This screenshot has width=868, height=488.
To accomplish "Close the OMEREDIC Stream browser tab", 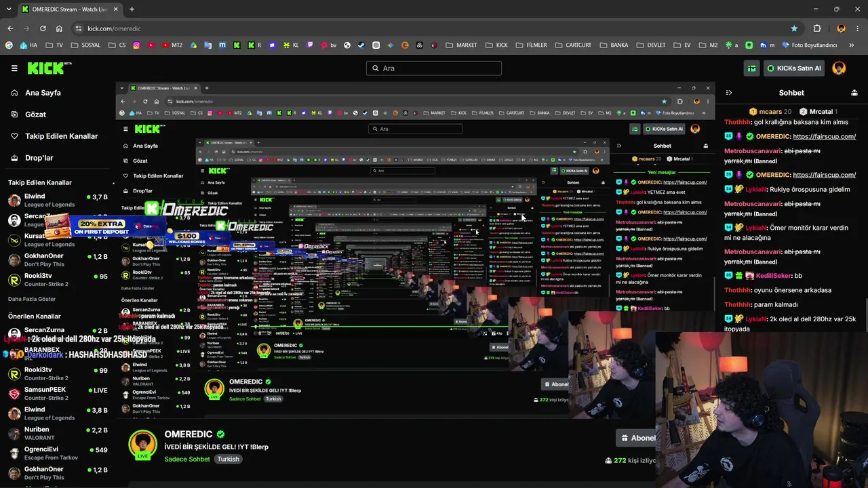I will click(116, 9).
